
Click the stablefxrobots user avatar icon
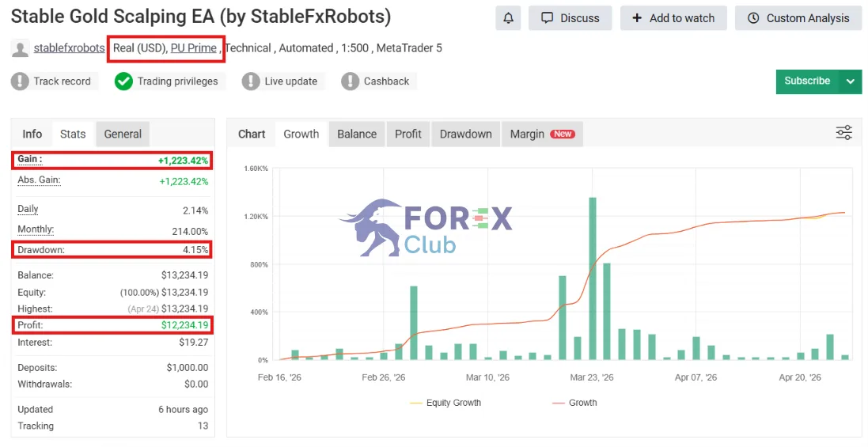(x=20, y=49)
